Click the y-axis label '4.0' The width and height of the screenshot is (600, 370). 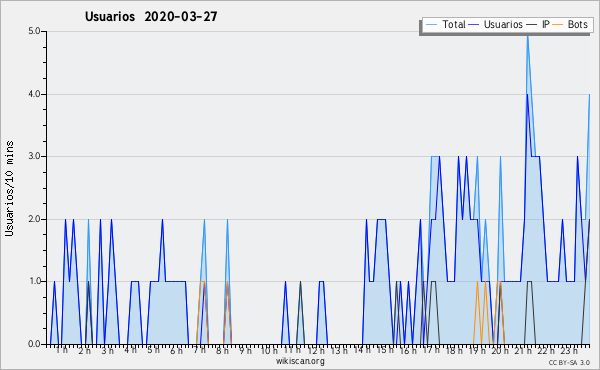click(34, 94)
